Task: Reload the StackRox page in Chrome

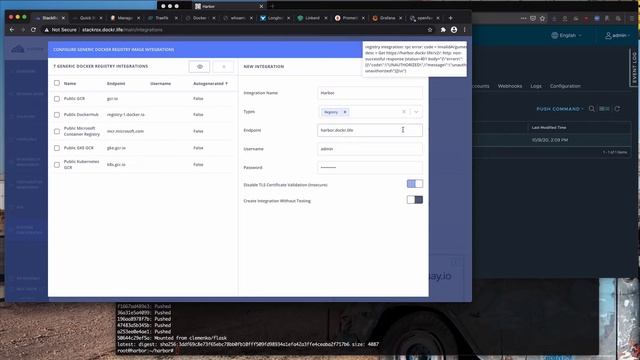Action: [x=33, y=30]
